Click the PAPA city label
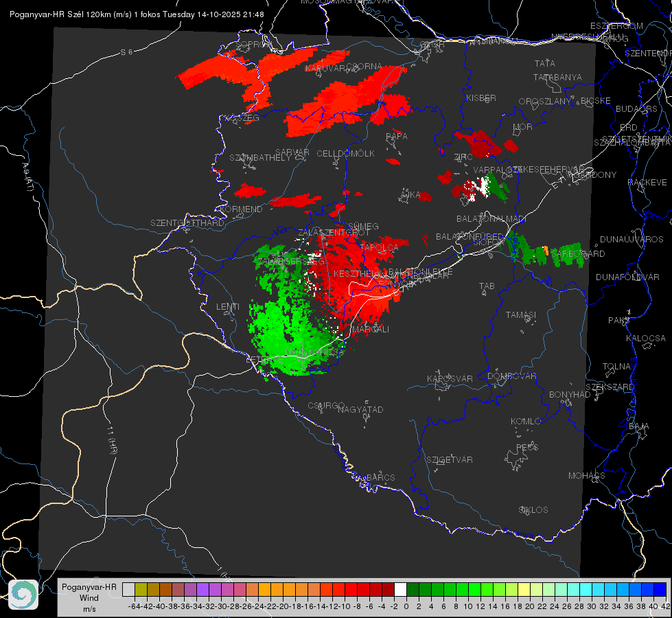The width and height of the screenshot is (672, 618). point(397,137)
